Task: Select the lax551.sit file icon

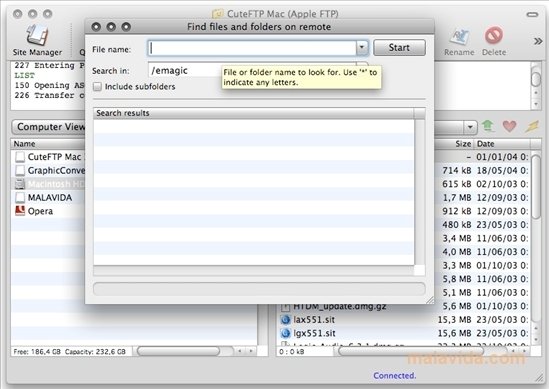Action: pos(286,320)
